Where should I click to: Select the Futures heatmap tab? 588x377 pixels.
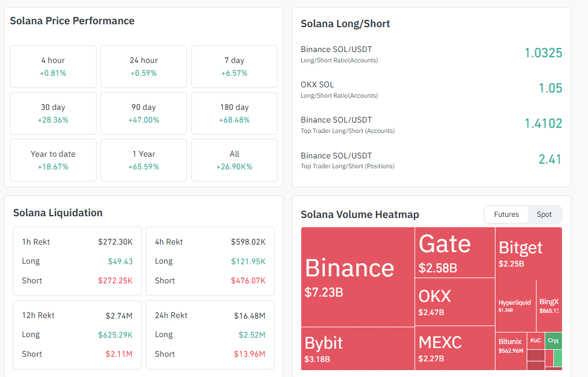[x=506, y=214]
